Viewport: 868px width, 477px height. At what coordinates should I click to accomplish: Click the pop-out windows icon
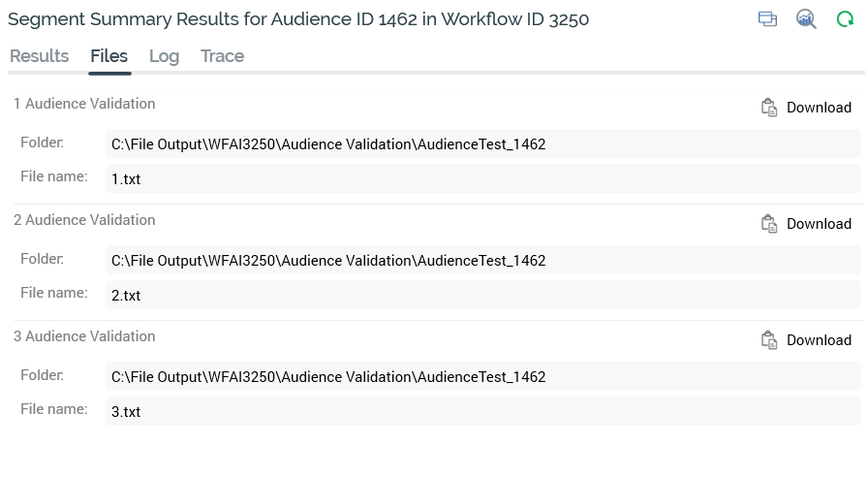click(767, 19)
